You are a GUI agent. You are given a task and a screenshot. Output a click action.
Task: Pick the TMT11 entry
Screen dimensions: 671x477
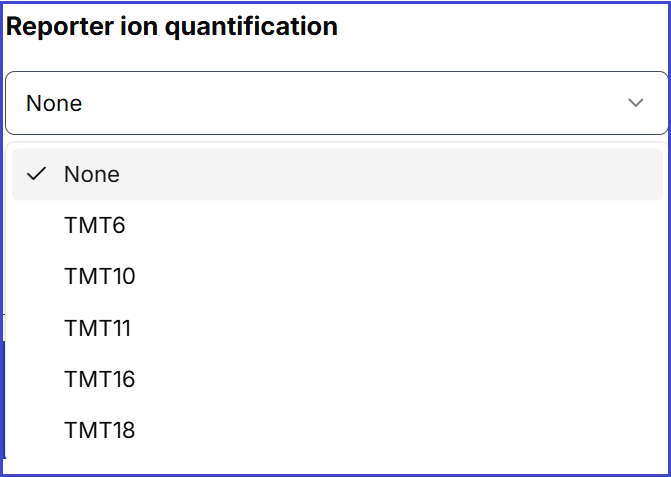(98, 328)
